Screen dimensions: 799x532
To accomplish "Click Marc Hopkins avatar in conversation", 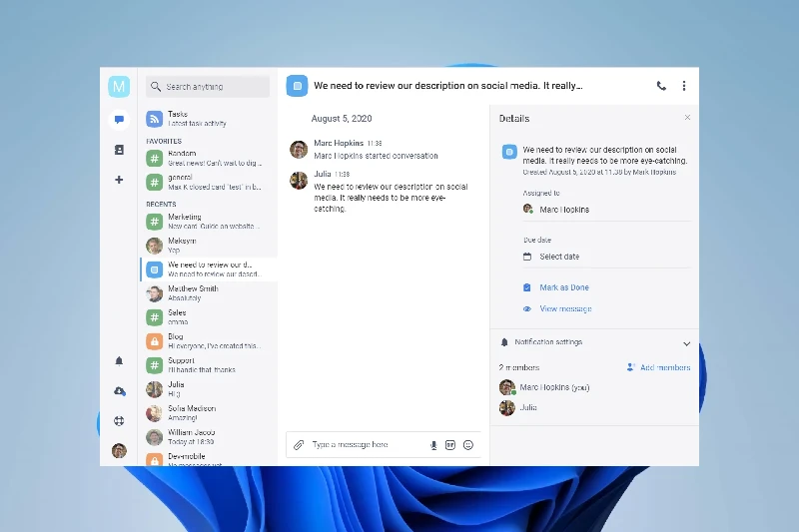I will (x=299, y=150).
